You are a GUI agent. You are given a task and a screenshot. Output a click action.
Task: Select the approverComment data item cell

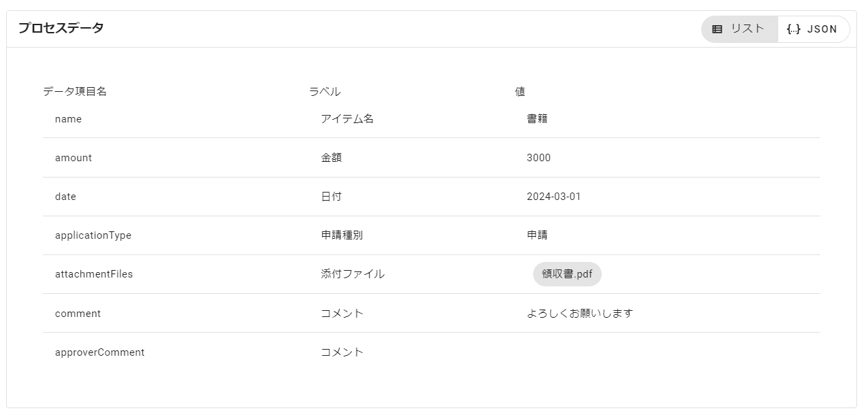[99, 352]
